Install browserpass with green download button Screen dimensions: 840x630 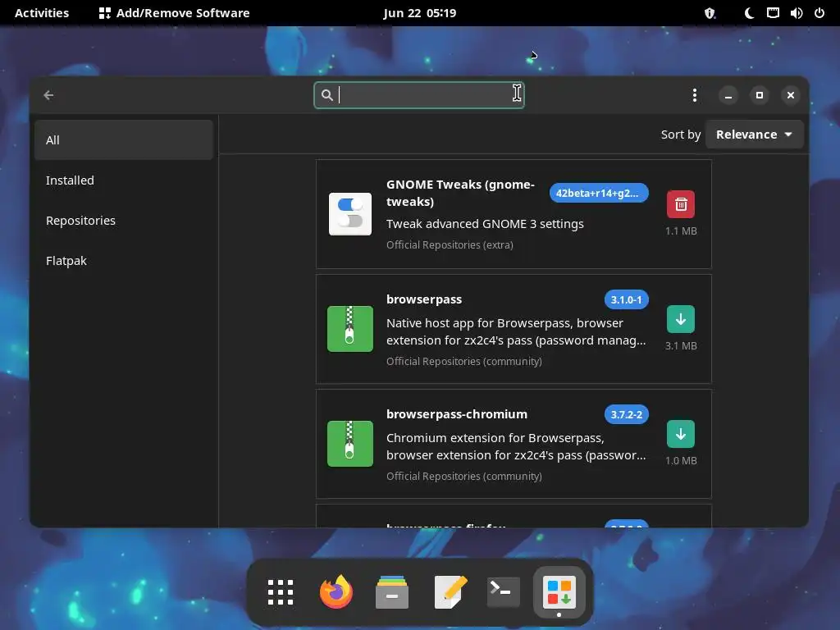point(680,319)
